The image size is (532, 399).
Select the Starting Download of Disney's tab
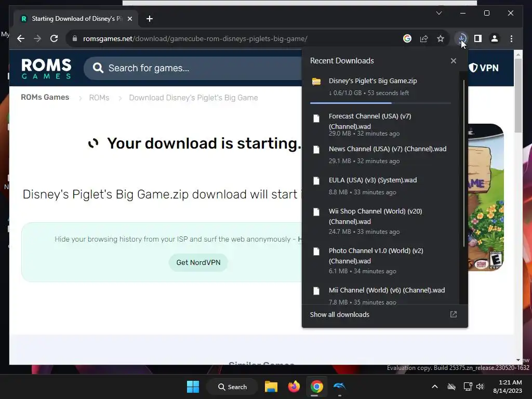(76, 19)
